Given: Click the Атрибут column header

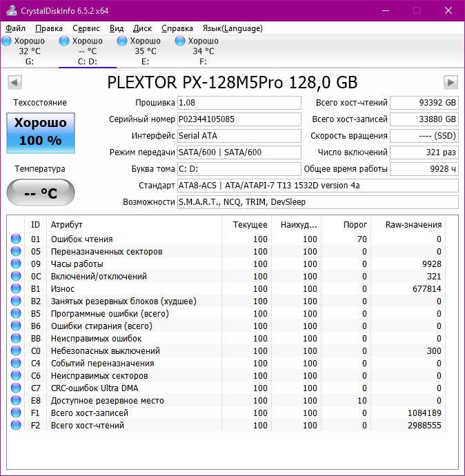Looking at the screenshot, I should [x=134, y=225].
